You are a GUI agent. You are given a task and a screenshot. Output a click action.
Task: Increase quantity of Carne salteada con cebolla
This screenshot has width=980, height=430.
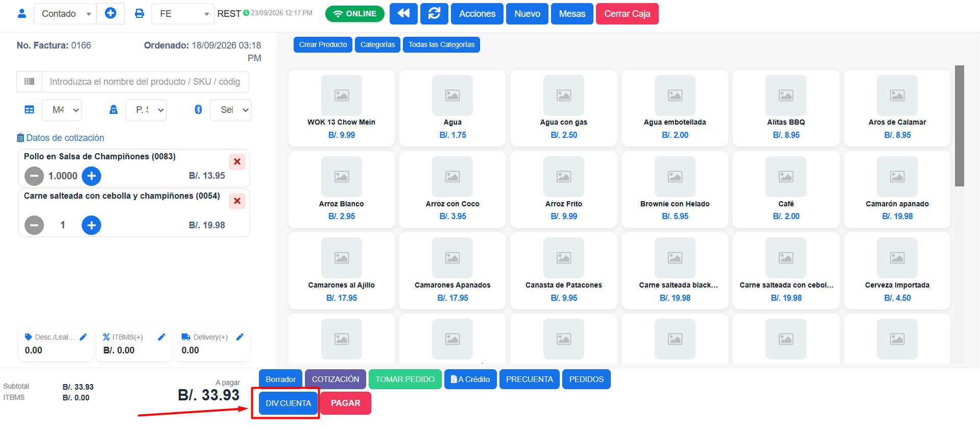[91, 225]
